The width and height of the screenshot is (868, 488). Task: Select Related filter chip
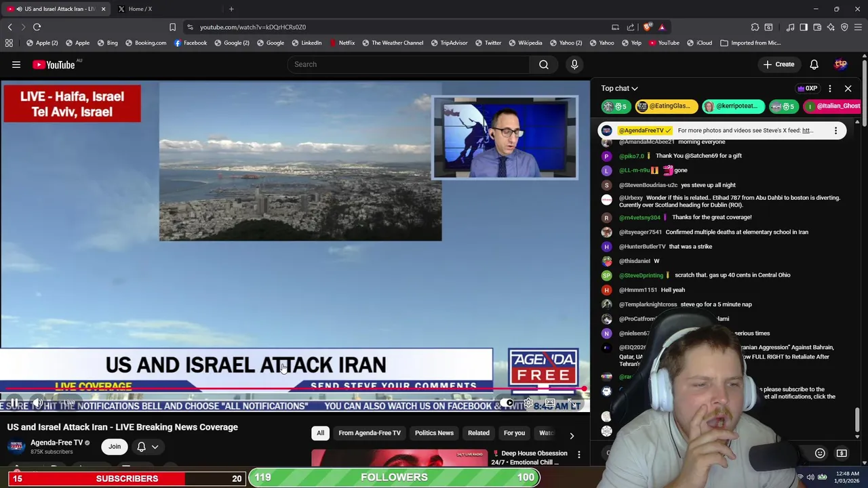tap(478, 433)
